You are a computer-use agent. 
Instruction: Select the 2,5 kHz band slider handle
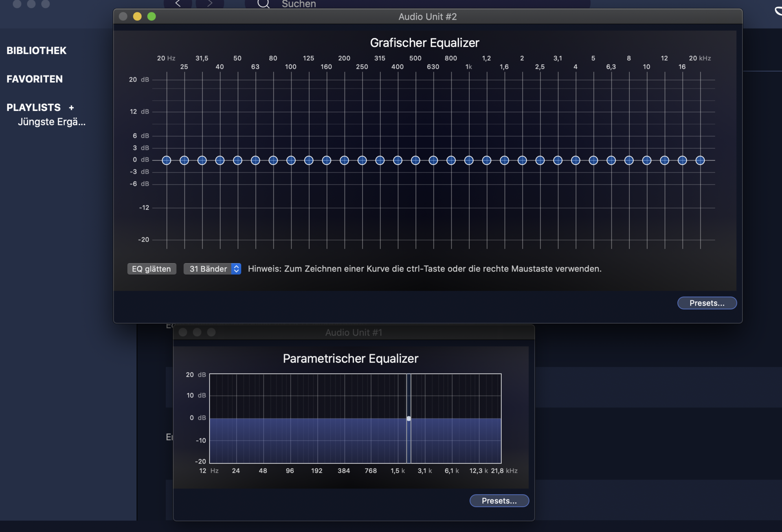[x=540, y=160]
